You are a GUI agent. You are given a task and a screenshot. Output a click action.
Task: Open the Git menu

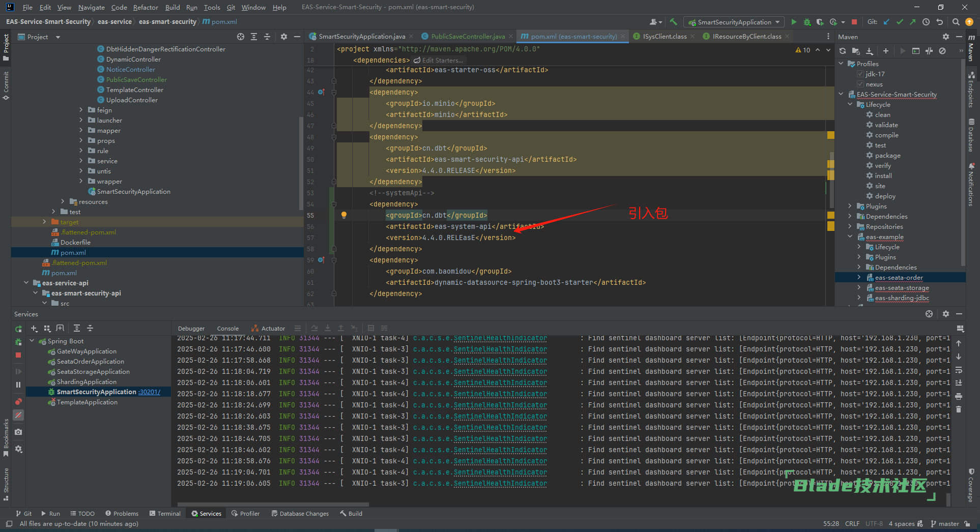(231, 7)
